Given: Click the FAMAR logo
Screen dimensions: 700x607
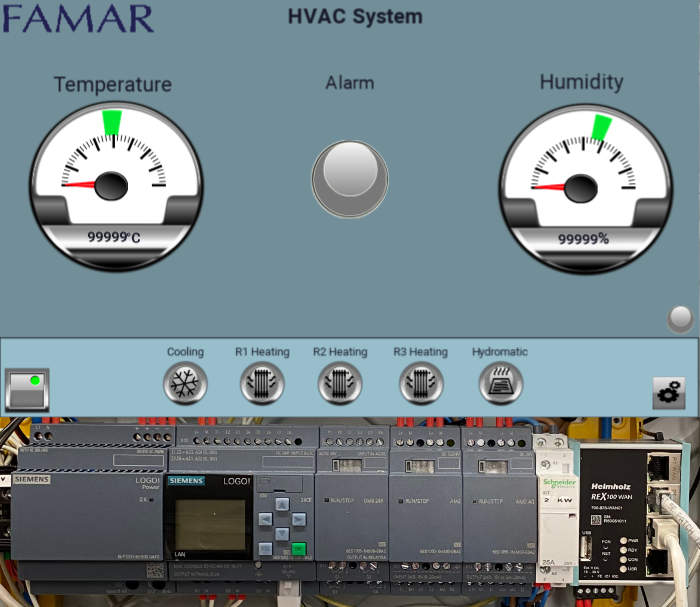Looking at the screenshot, I should click(78, 18).
